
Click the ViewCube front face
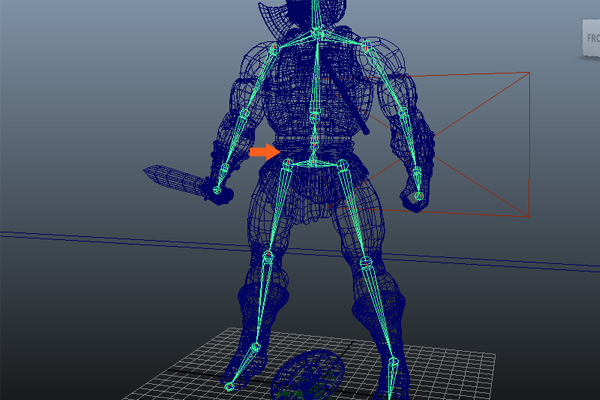(x=592, y=38)
